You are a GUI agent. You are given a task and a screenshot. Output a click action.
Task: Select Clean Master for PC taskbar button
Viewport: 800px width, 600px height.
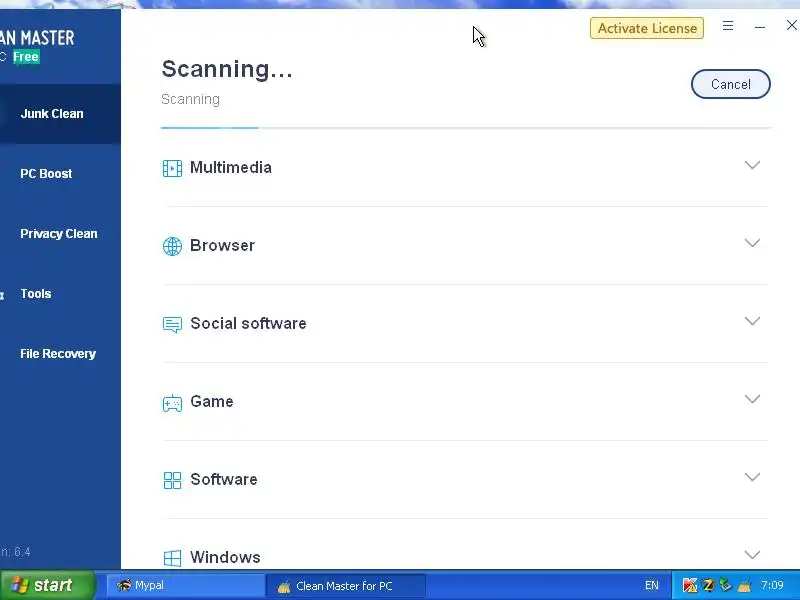[346, 586]
